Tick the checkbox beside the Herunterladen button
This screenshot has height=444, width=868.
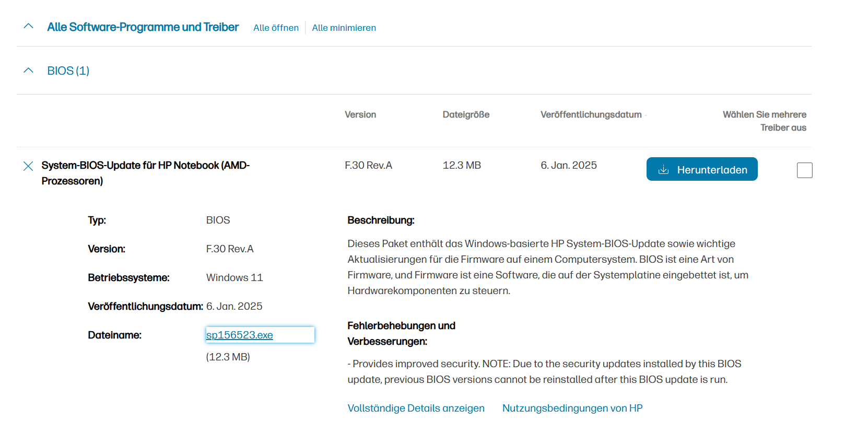804,170
